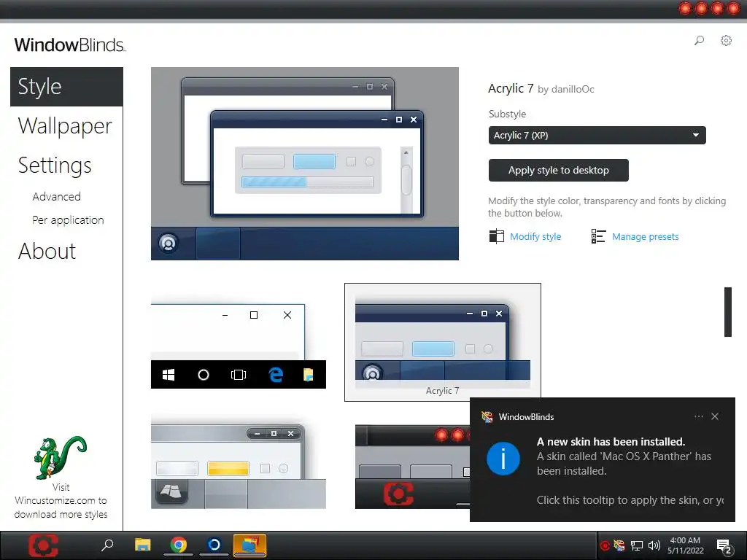Open File Explorer from the taskbar
747x560 pixels.
[142, 545]
